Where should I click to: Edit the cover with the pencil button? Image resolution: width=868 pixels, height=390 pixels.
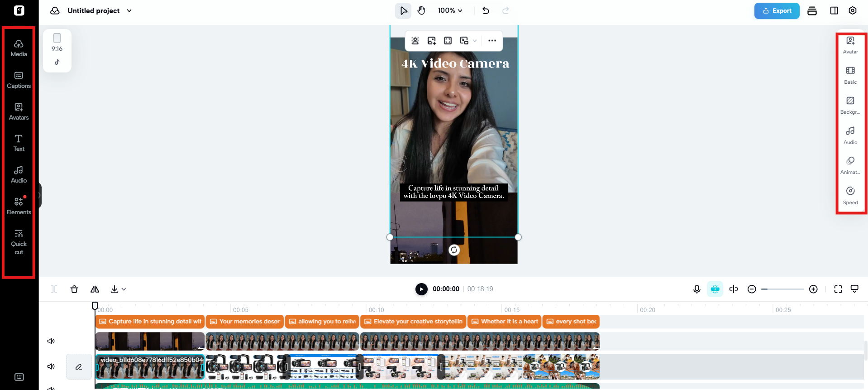(79, 366)
